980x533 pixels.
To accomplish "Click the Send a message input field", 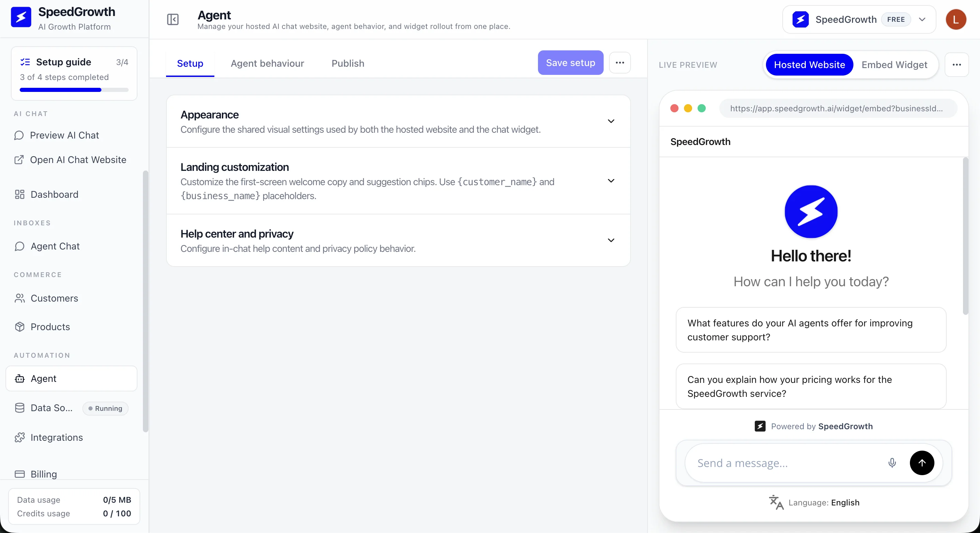I will [x=784, y=463].
